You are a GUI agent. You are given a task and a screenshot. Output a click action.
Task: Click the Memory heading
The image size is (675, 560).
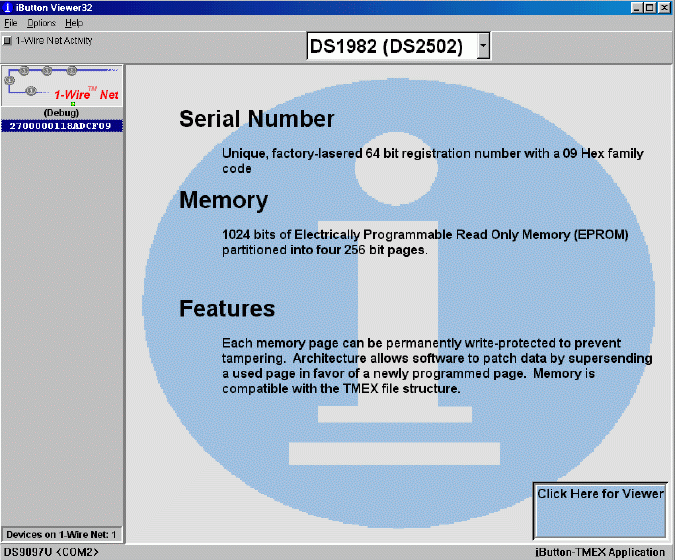(223, 201)
